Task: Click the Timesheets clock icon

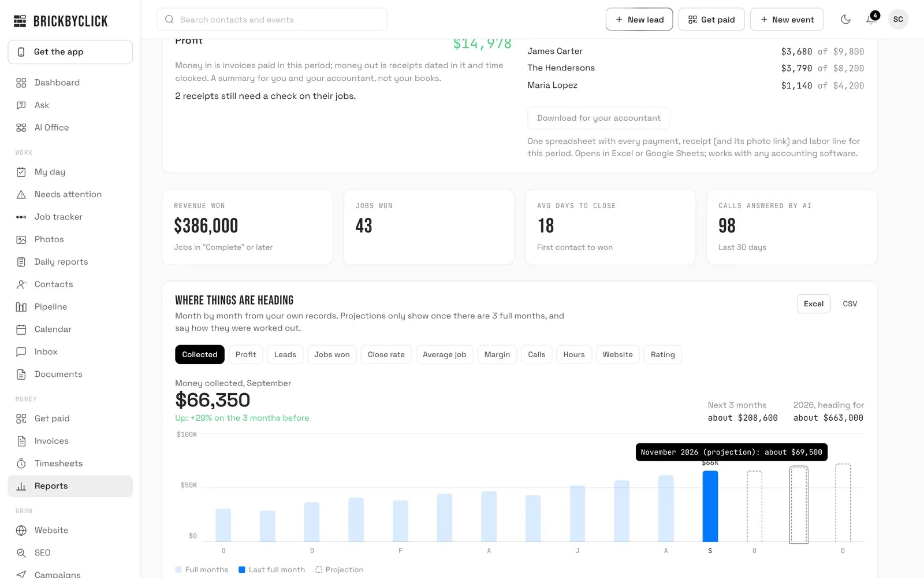Action: [x=21, y=464]
